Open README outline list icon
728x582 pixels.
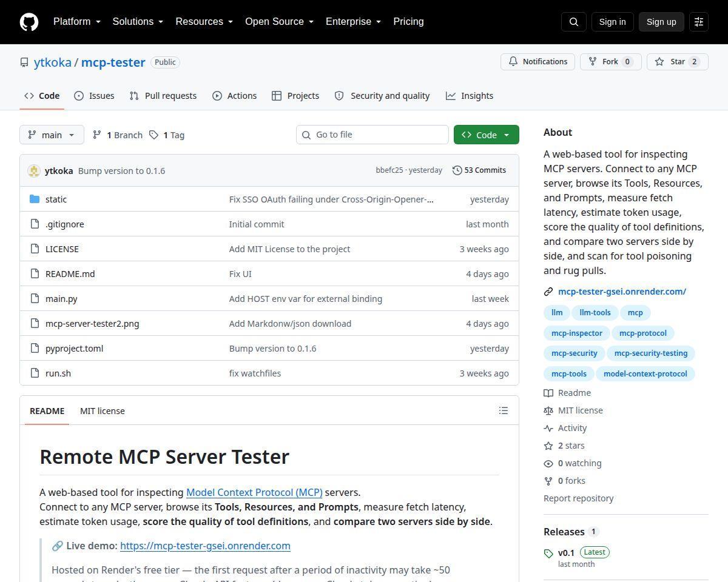[504, 411]
